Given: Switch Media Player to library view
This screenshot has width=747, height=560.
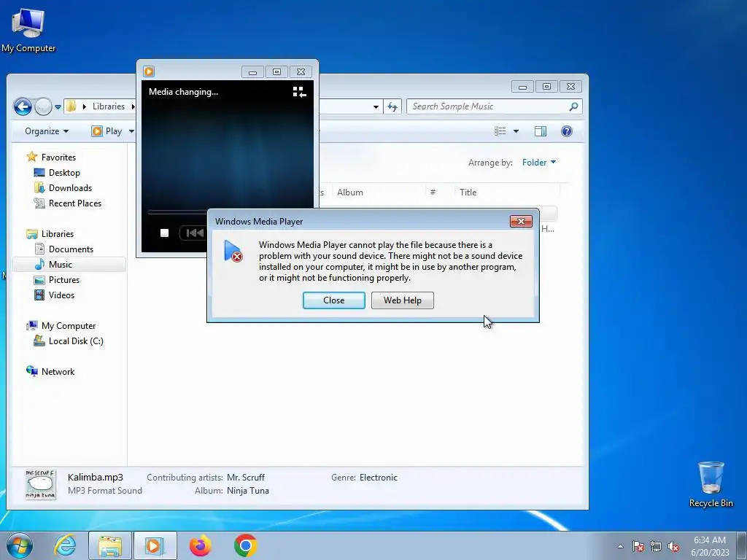Looking at the screenshot, I should 299,92.
